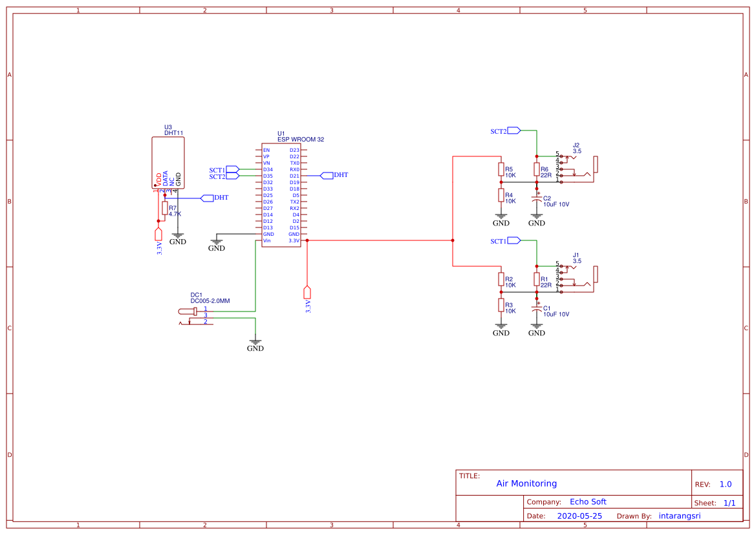756x535 pixels.
Task: Click the Air Monitoring title text
Action: click(x=526, y=483)
